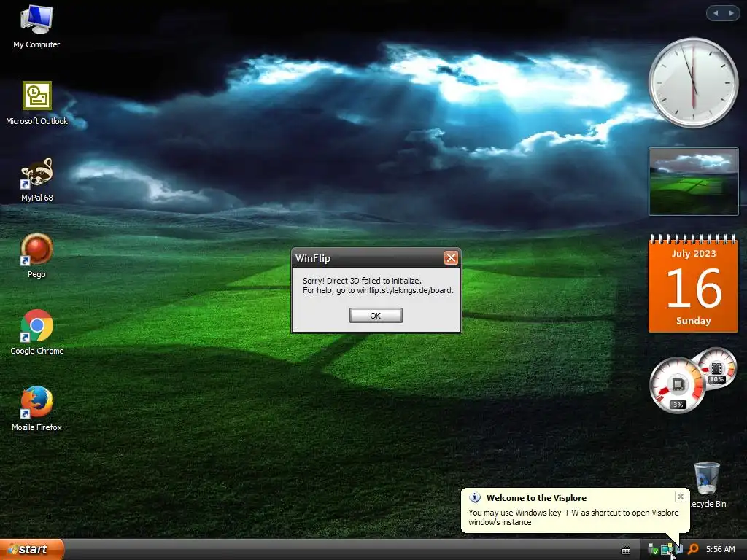Viewport: 747px width, 560px height.
Task: Close the WinFlip error dialog
Action: pos(451,257)
